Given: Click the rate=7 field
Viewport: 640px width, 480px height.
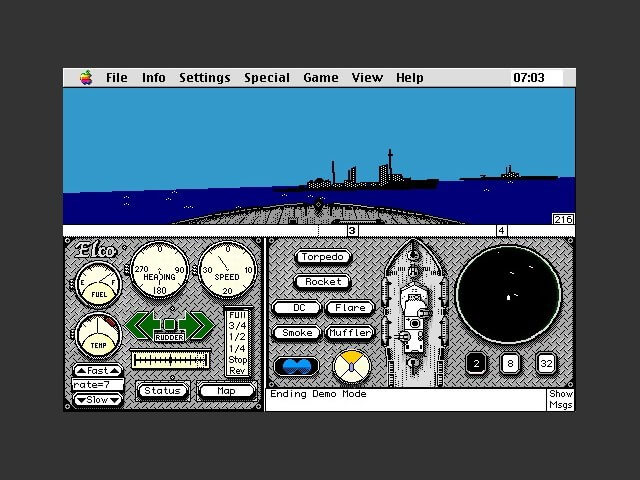Looking at the screenshot, I should click(98, 385).
